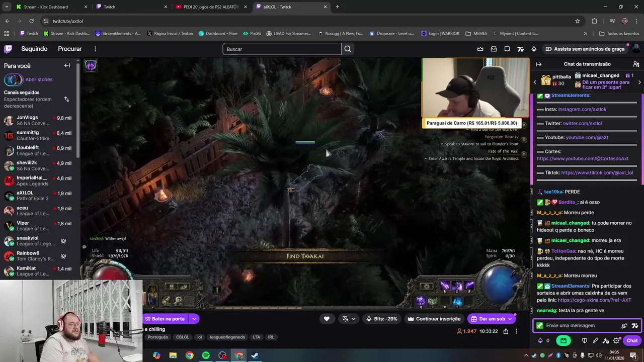
Task: Open Spotify from the taskbar
Action: 206,355
